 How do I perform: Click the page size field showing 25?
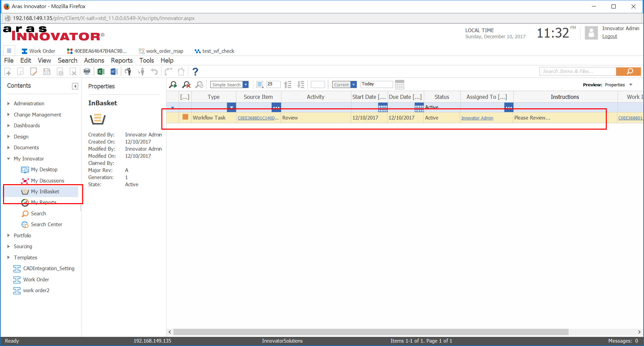(273, 84)
